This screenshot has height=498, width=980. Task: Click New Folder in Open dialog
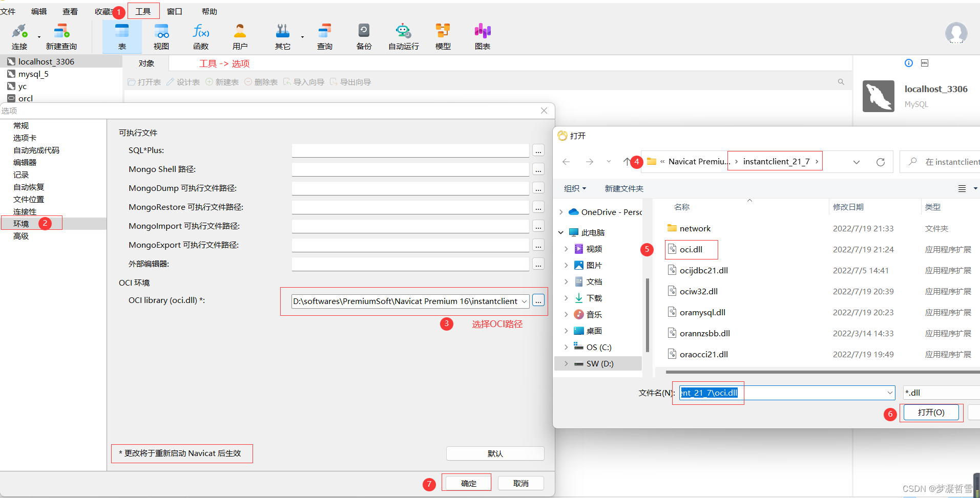(x=624, y=189)
